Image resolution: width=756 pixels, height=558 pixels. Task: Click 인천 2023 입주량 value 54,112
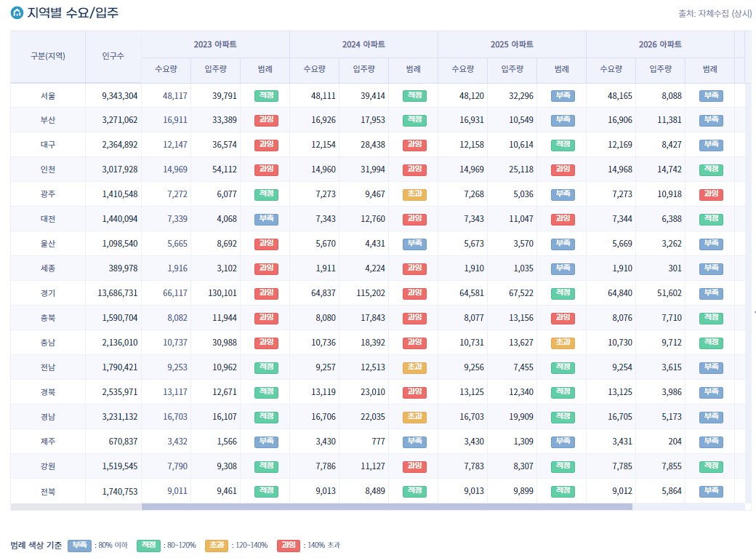pyautogui.click(x=225, y=170)
